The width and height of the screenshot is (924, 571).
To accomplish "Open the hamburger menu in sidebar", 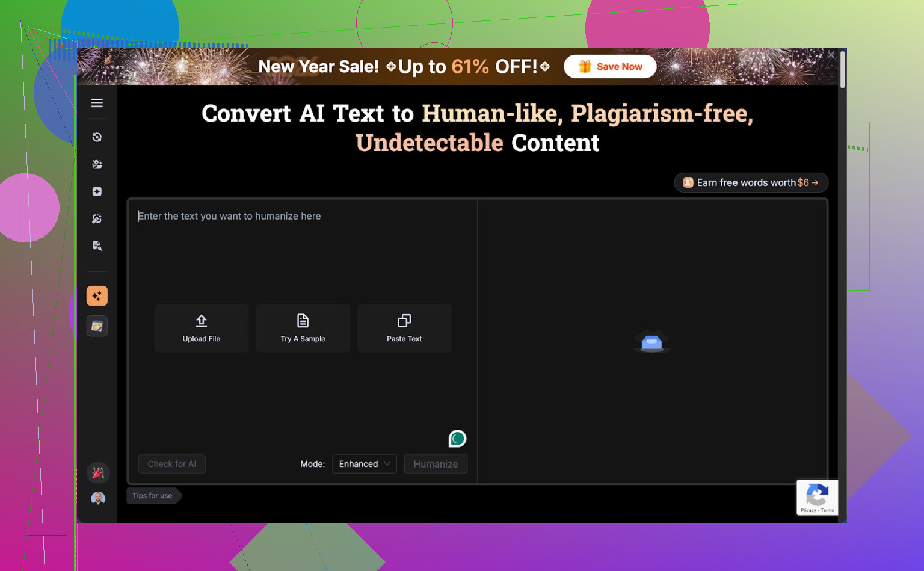I will click(97, 103).
